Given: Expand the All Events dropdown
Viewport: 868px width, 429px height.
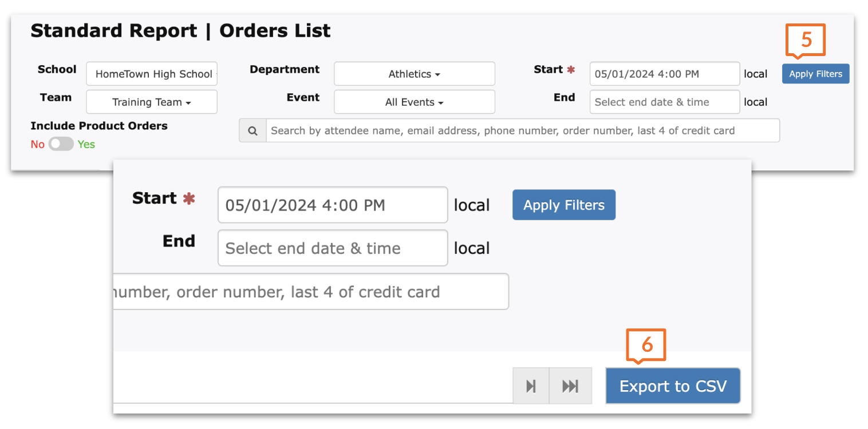Looking at the screenshot, I should (x=414, y=102).
